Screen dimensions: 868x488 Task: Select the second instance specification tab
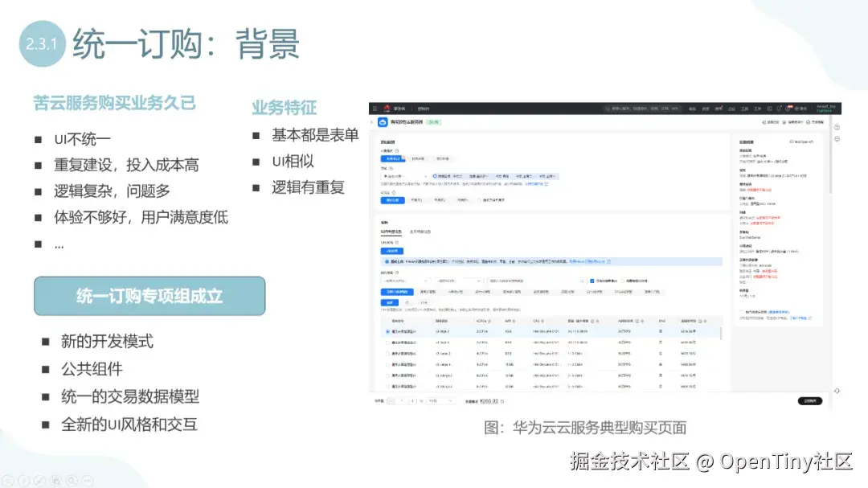click(428, 292)
